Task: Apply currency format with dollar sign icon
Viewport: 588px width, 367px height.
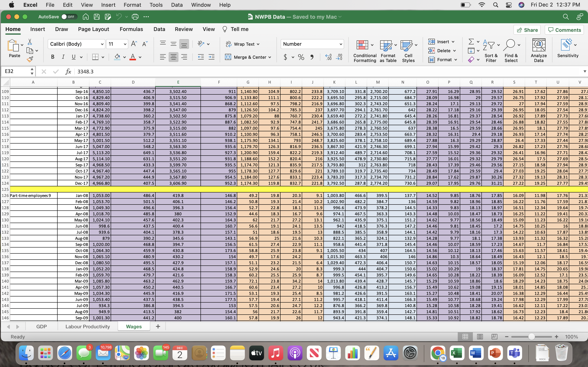Action: (x=285, y=57)
